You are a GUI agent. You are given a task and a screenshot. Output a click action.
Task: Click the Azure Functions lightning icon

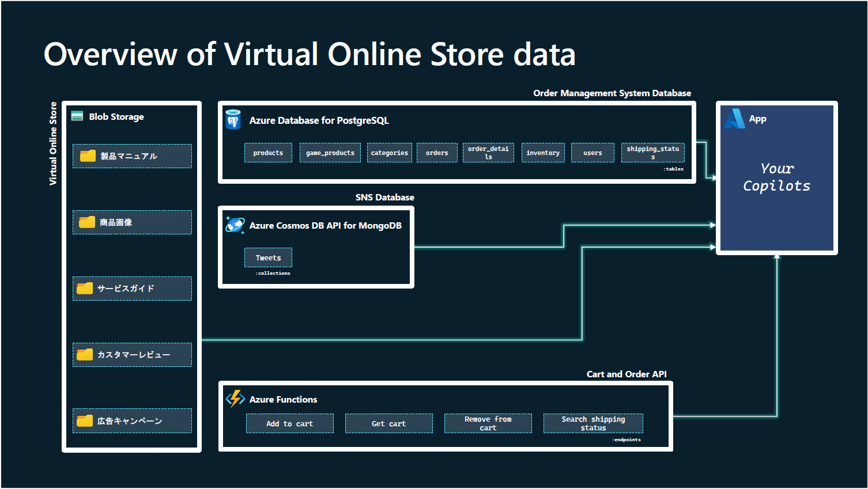(235, 399)
